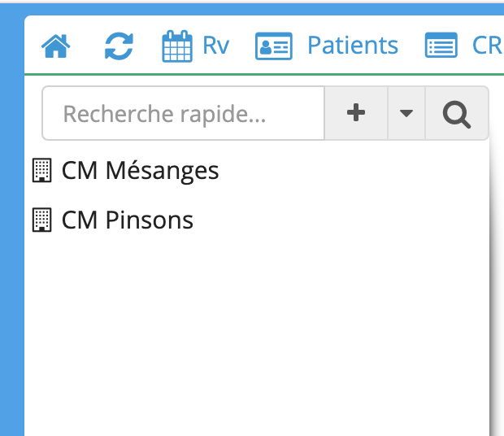
Task: Click the Patients ID card icon
Action: click(x=273, y=46)
